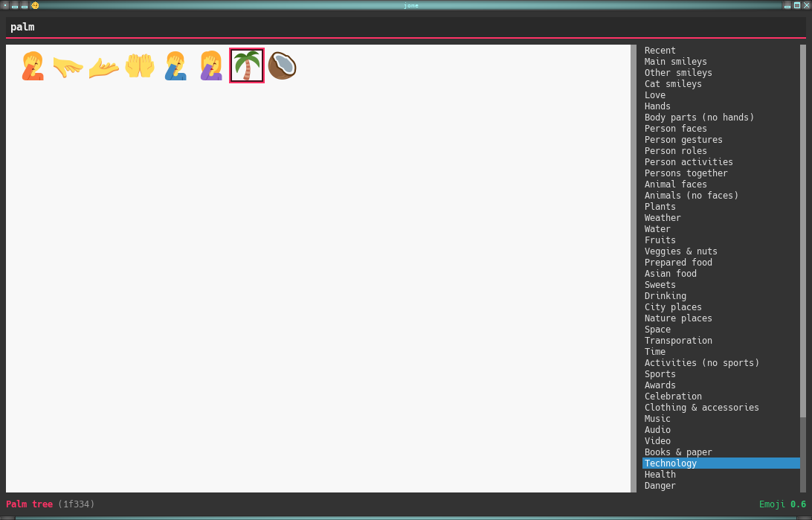
Task: Open Persons together category
Action: coord(721,173)
